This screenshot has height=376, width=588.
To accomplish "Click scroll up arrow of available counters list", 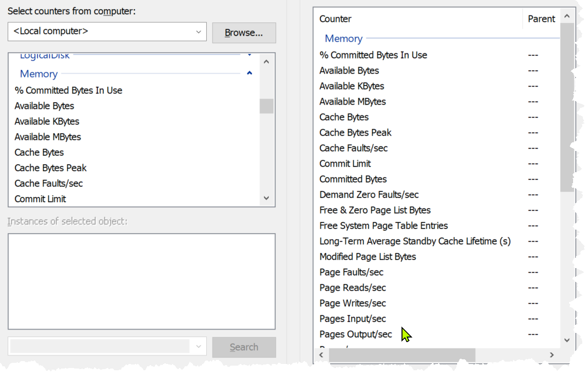I will [266, 61].
